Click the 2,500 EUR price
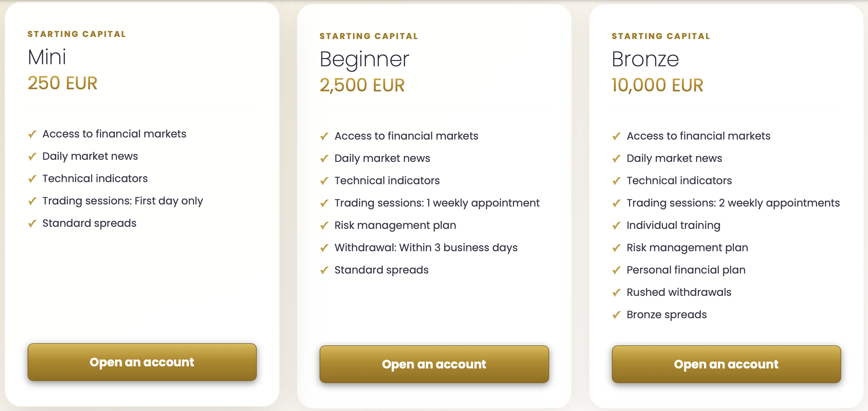The height and width of the screenshot is (411, 868). 362,85
